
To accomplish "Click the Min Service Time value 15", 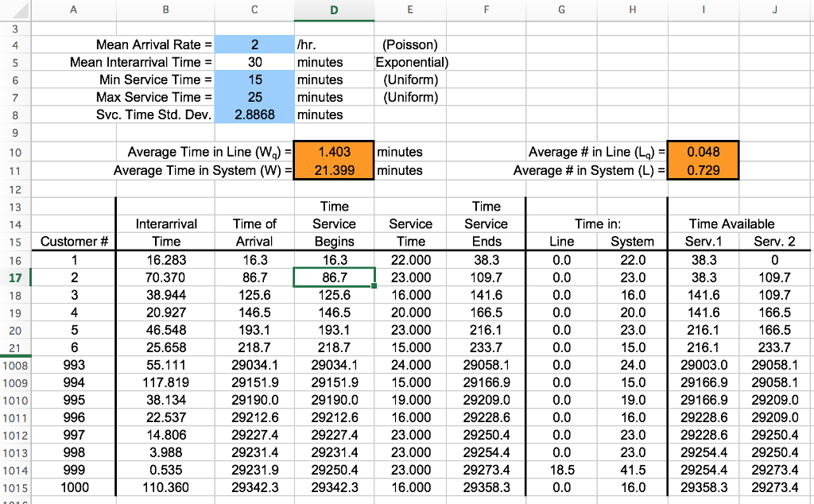I will pos(254,80).
